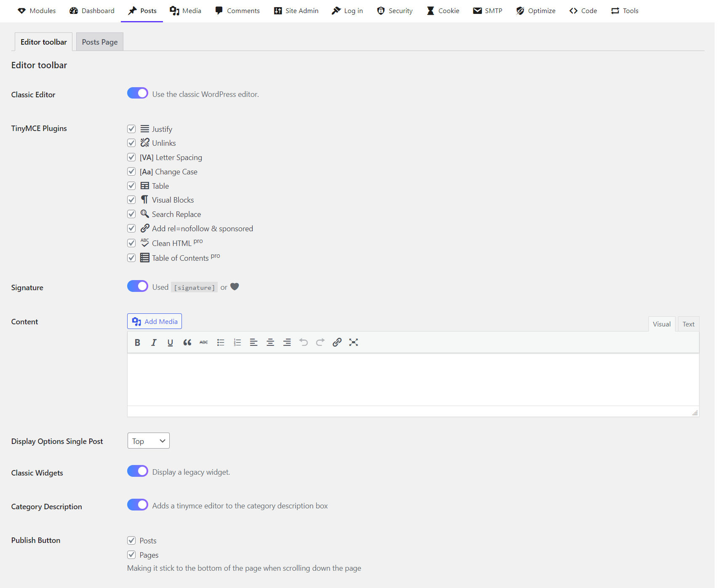Toggle distraction-free fullscreen editor mode
The height and width of the screenshot is (588, 726).
point(353,342)
